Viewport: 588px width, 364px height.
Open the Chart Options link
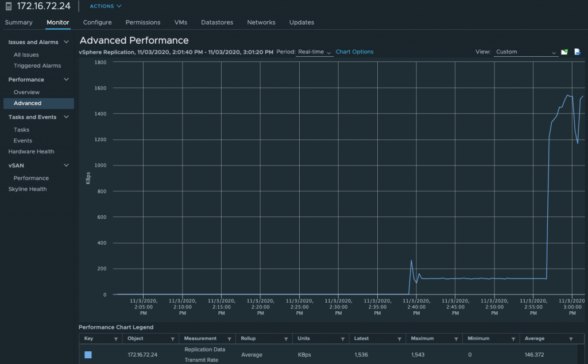(354, 52)
